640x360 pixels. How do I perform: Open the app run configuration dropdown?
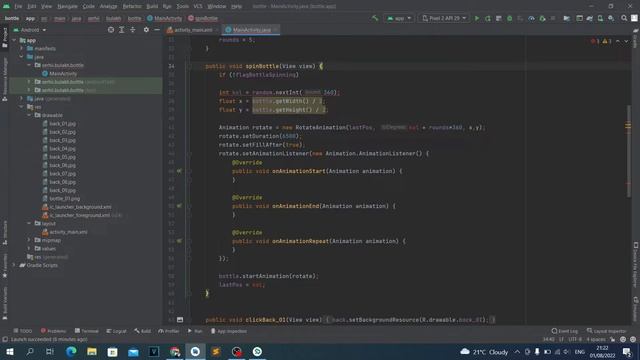tap(399, 18)
